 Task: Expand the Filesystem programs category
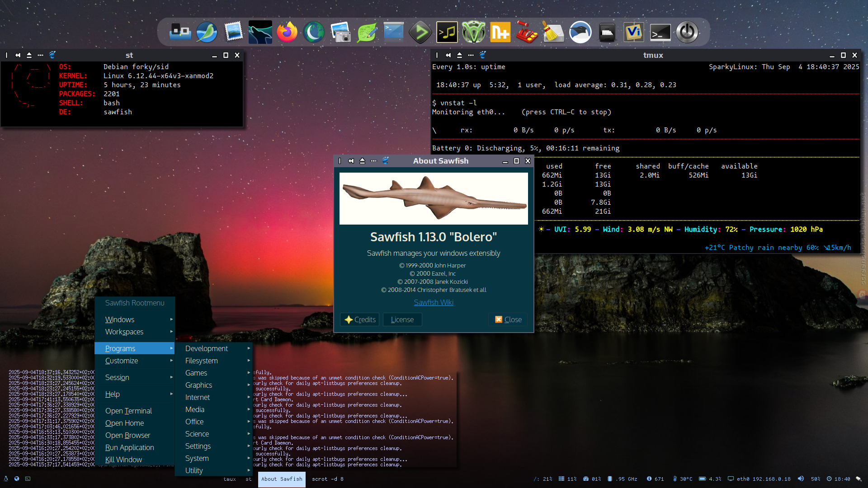(x=213, y=361)
